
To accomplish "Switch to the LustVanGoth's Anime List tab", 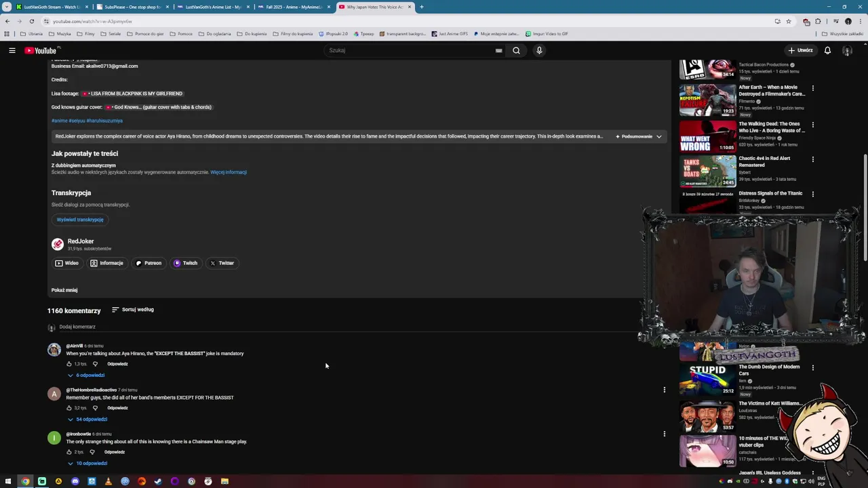I will click(213, 7).
